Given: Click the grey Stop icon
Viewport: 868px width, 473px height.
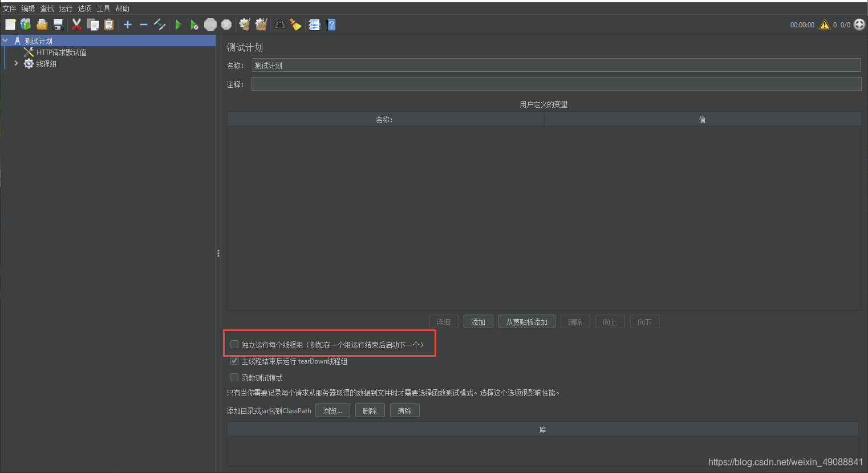Looking at the screenshot, I should click(210, 25).
